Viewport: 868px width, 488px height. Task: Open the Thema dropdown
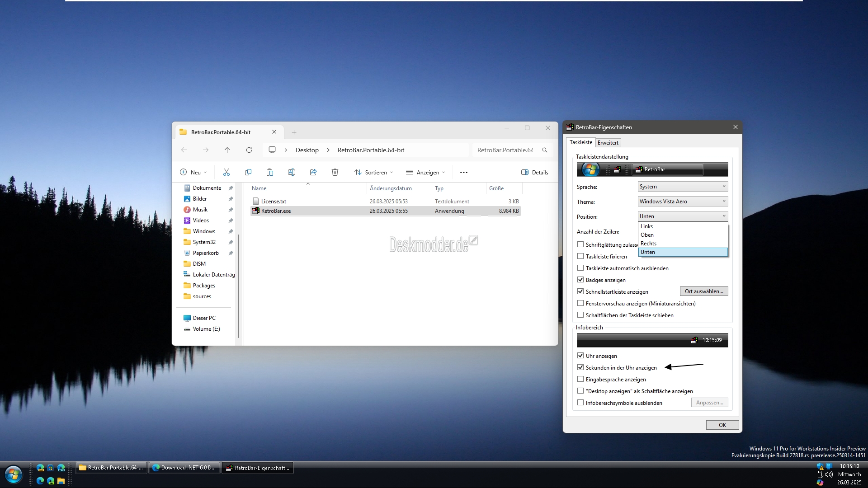(683, 202)
